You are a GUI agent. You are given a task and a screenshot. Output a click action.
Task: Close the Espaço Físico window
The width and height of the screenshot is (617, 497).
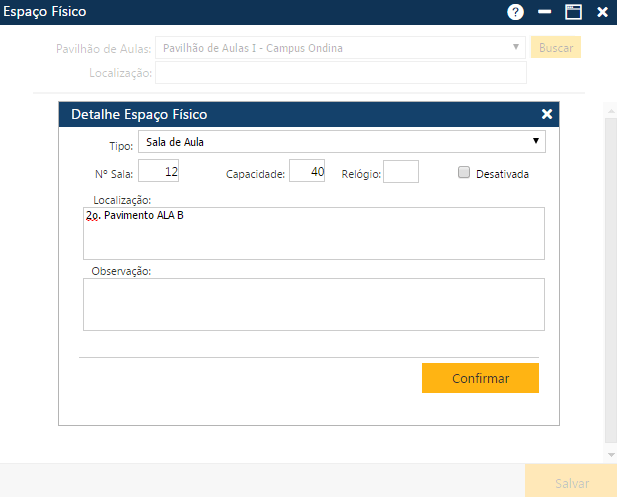[602, 12]
